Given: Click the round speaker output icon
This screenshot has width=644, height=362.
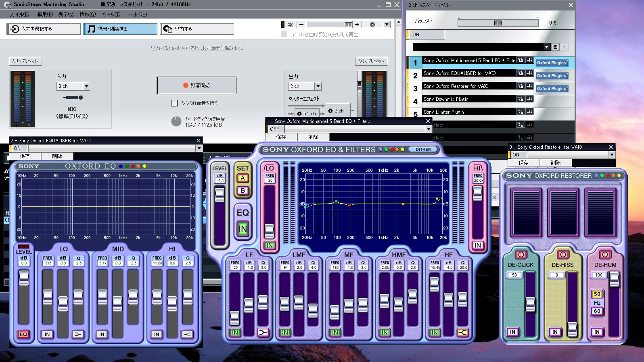Looking at the screenshot, I should pos(372,25).
